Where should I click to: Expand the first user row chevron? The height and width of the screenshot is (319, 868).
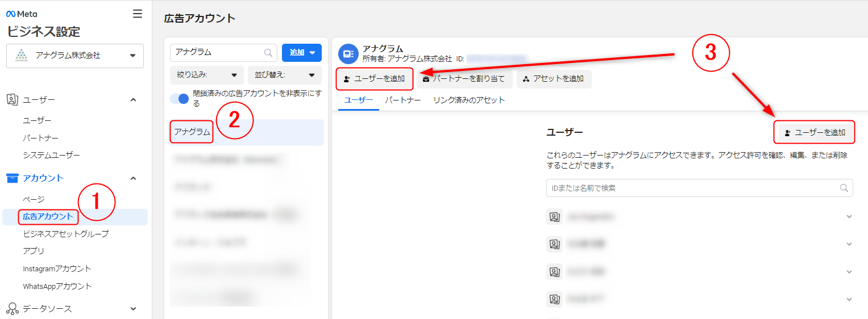pyautogui.click(x=849, y=216)
